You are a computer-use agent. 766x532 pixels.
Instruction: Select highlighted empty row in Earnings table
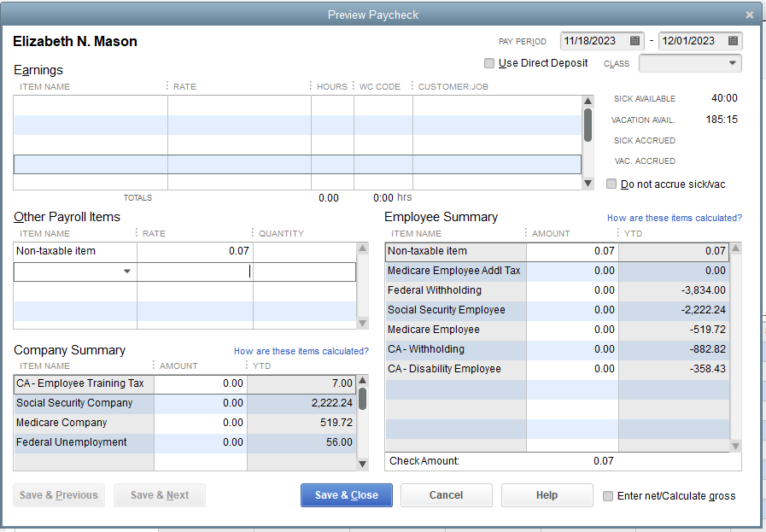[297, 164]
